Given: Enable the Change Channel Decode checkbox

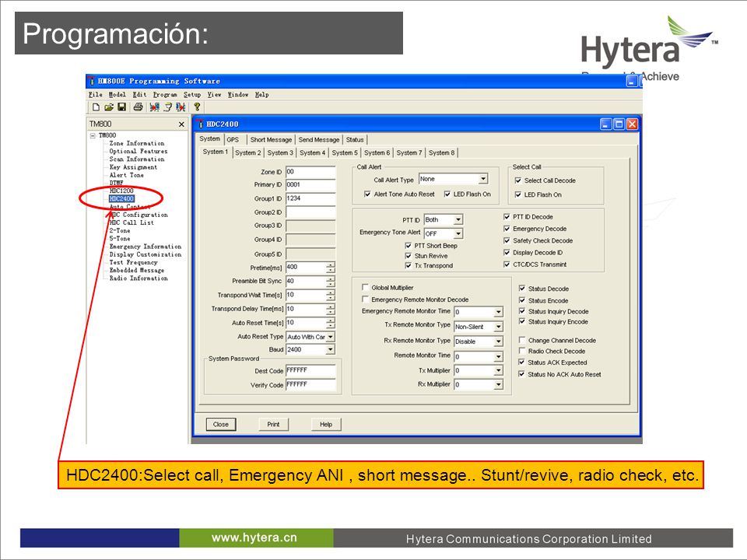Looking at the screenshot, I should tap(521, 341).
